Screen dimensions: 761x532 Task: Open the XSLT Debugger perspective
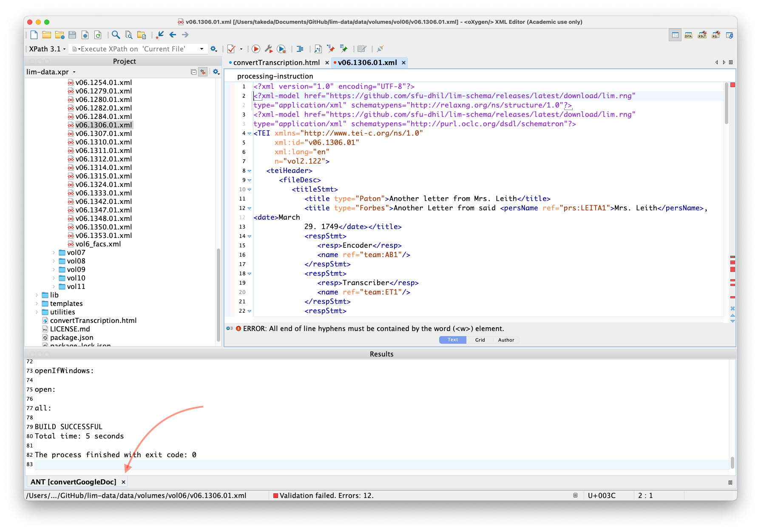[702, 35]
